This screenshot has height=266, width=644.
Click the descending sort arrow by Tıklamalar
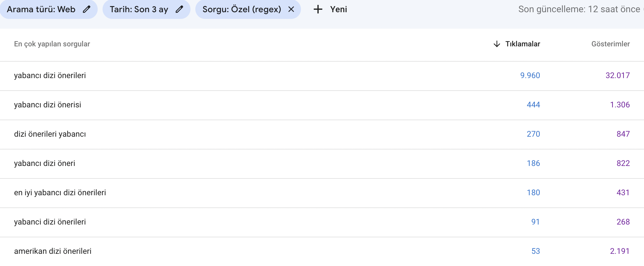[497, 44]
